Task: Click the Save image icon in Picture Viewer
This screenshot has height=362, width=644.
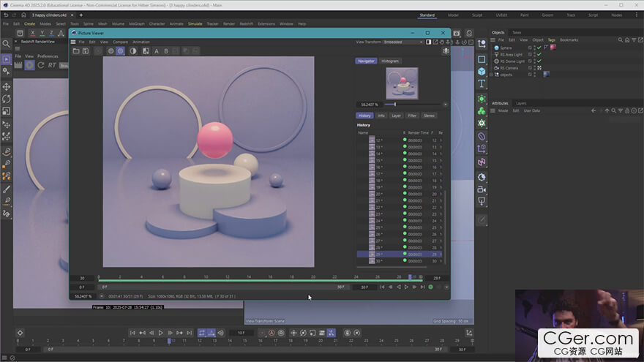Action: point(85,51)
